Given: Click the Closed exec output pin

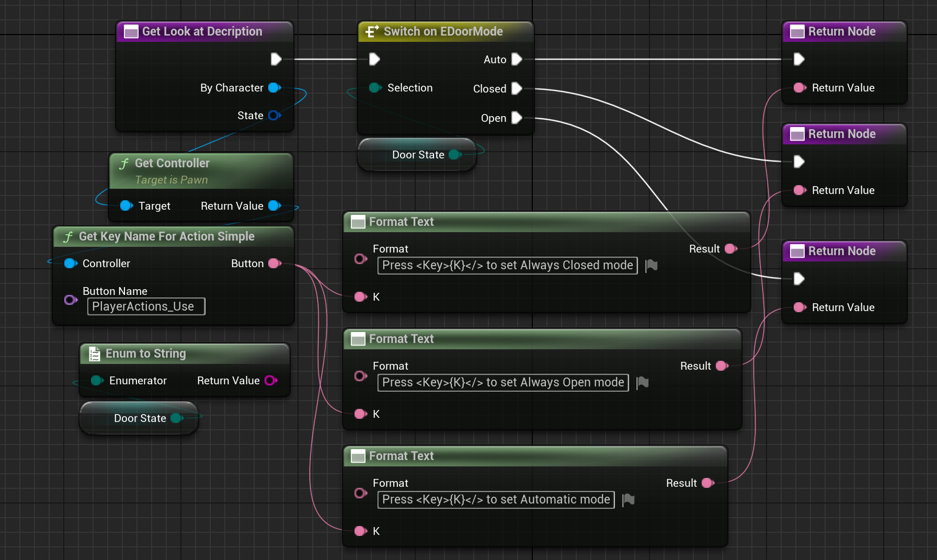Looking at the screenshot, I should click(x=517, y=88).
